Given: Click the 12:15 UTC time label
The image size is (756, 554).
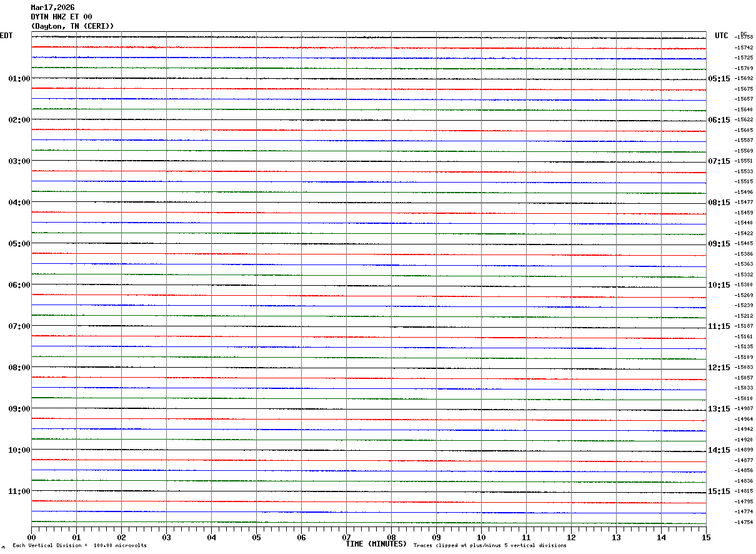Looking at the screenshot, I should (719, 368).
